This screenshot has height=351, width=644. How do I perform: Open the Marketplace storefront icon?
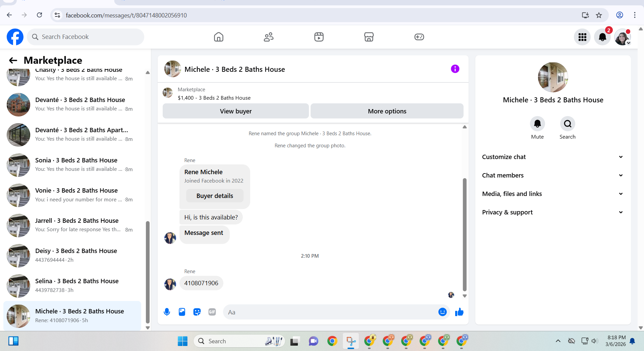[369, 37]
